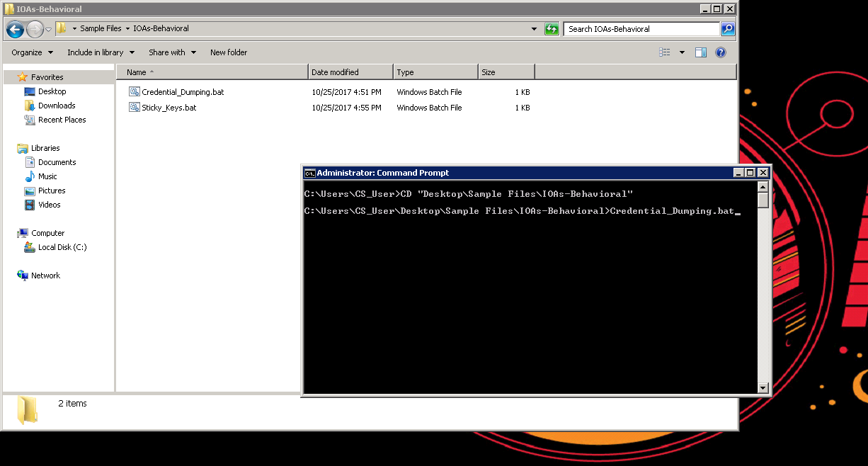
Task: Click the Change your view icon
Action: [665, 52]
